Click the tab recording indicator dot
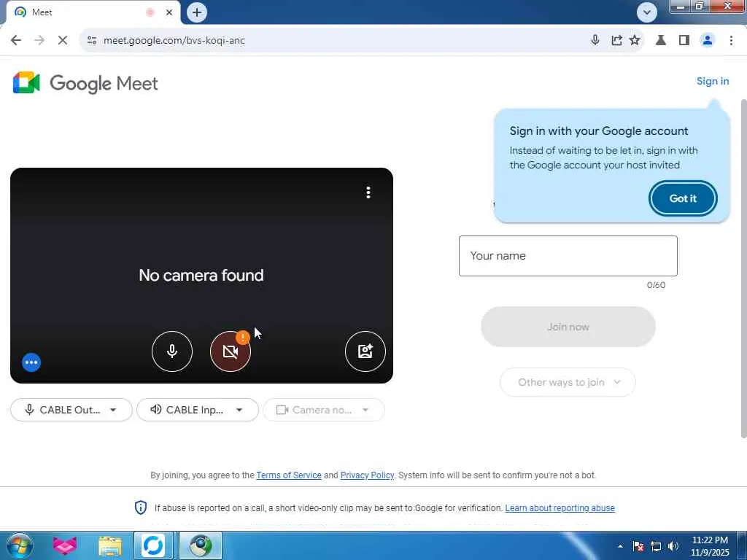The width and height of the screenshot is (747, 560). pyautogui.click(x=150, y=12)
